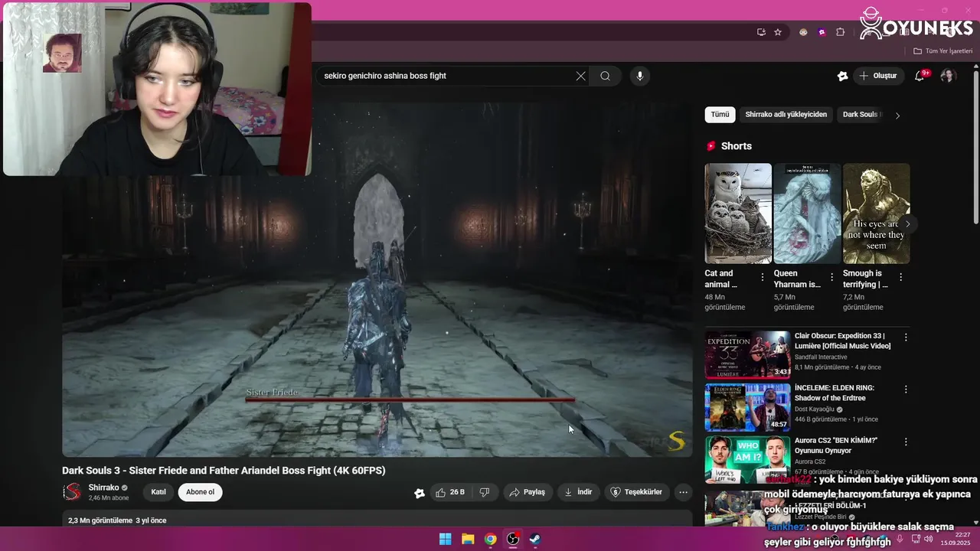Click Sandfall Interactive channel name
This screenshot has height=551, width=980.
click(x=821, y=357)
